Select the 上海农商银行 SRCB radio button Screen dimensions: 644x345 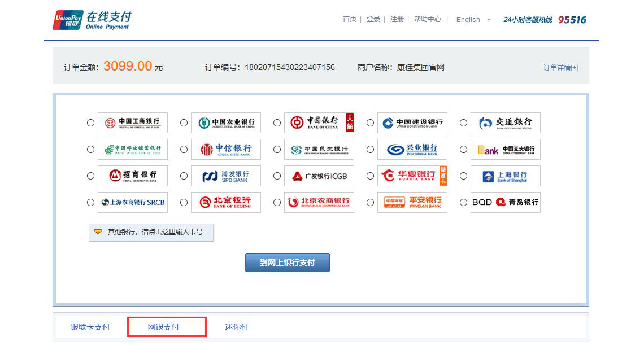pyautogui.click(x=91, y=203)
